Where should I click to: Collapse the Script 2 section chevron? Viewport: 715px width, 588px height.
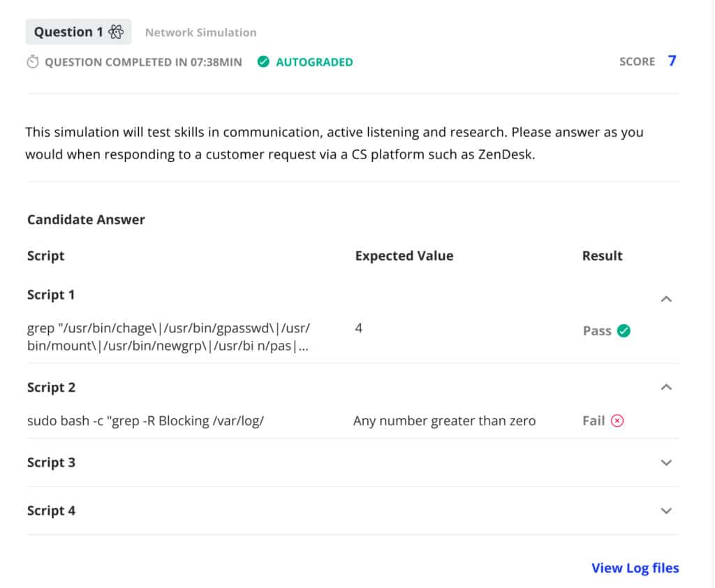click(665, 387)
